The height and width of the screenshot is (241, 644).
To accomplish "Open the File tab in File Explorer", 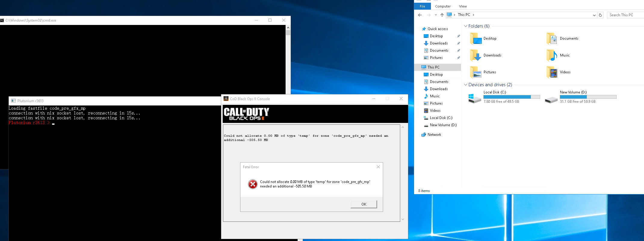I will click(x=423, y=6).
